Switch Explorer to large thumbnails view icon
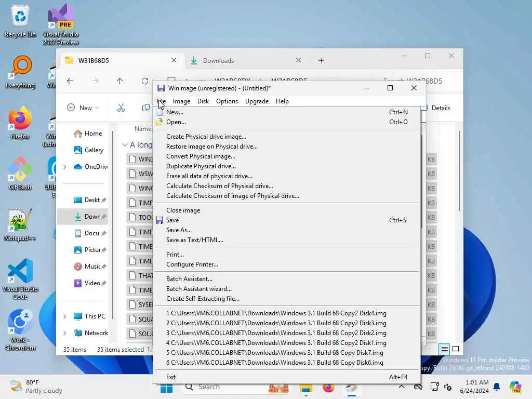Screen dimensions: 532x399 pyautogui.click(x=456, y=349)
